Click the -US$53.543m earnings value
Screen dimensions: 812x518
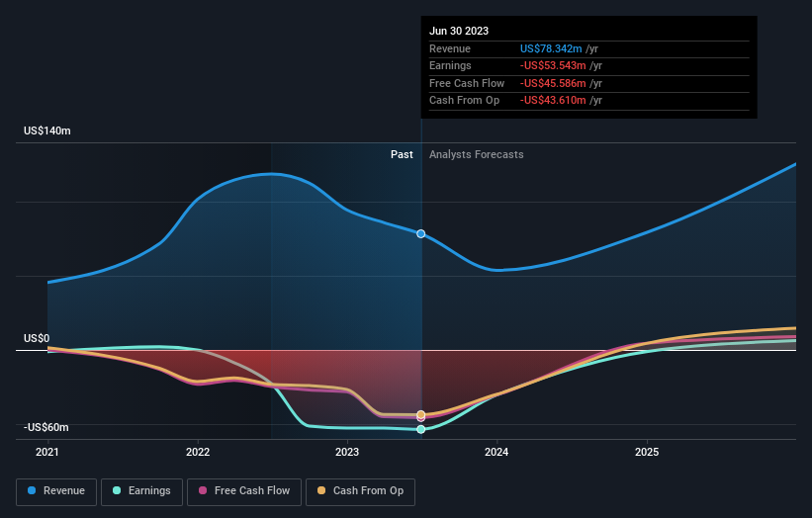[553, 65]
